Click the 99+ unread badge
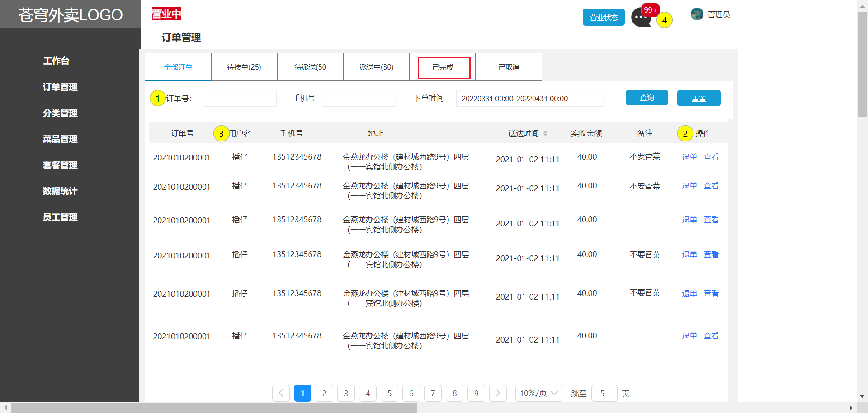868x413 pixels. tap(651, 10)
